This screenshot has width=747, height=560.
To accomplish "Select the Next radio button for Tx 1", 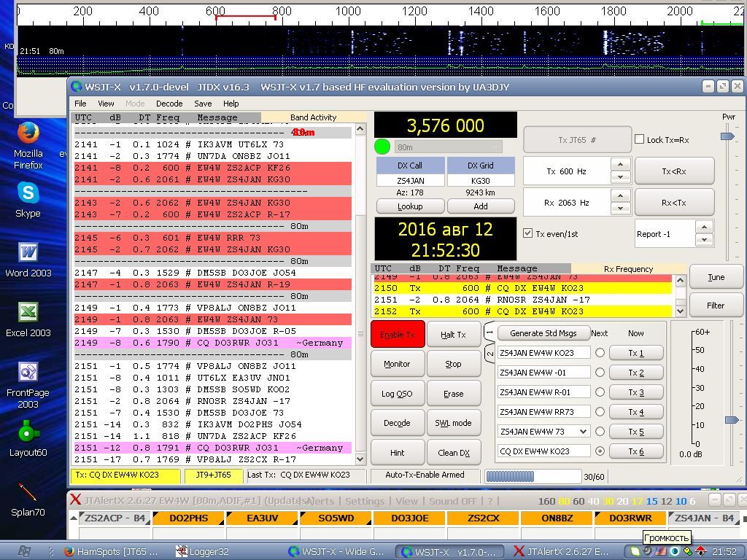I will pos(600,353).
